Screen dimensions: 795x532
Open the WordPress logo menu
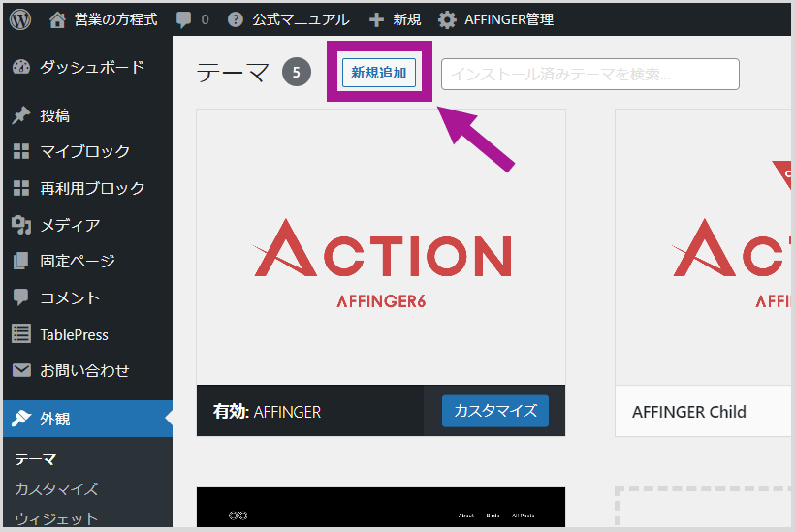point(20,19)
